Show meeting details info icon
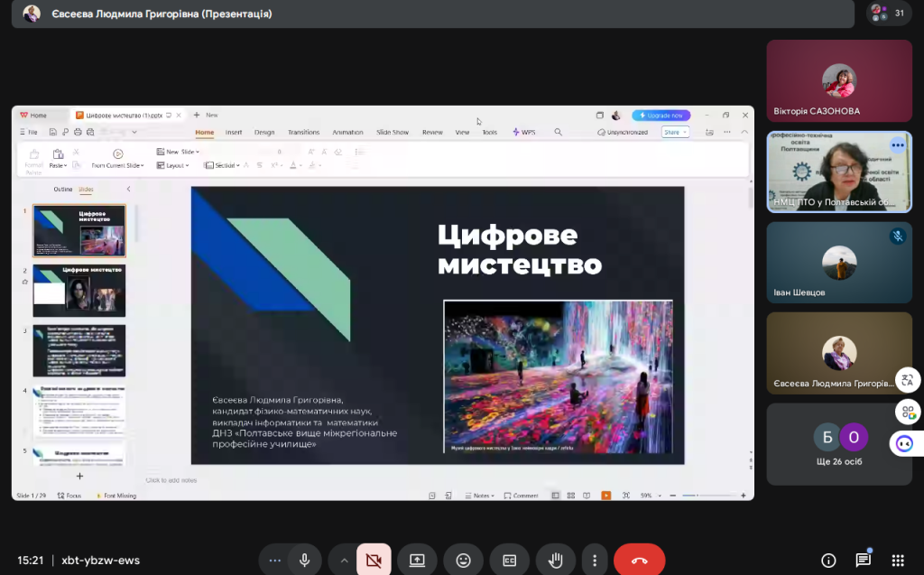The image size is (924, 575). tap(828, 560)
